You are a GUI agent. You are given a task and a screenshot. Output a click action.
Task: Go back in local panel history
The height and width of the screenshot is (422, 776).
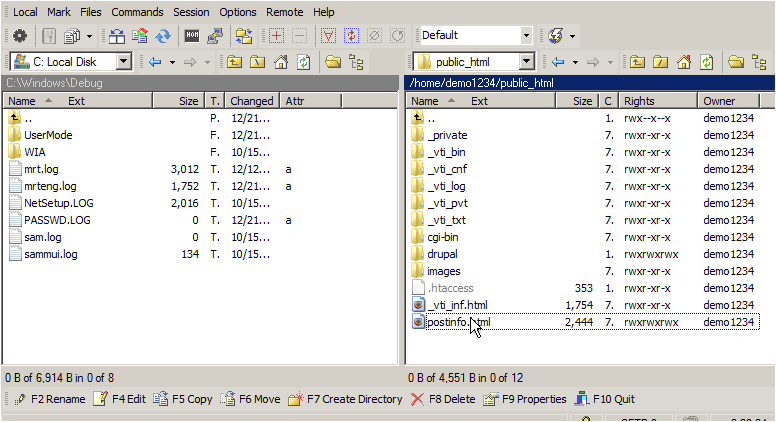[155, 62]
